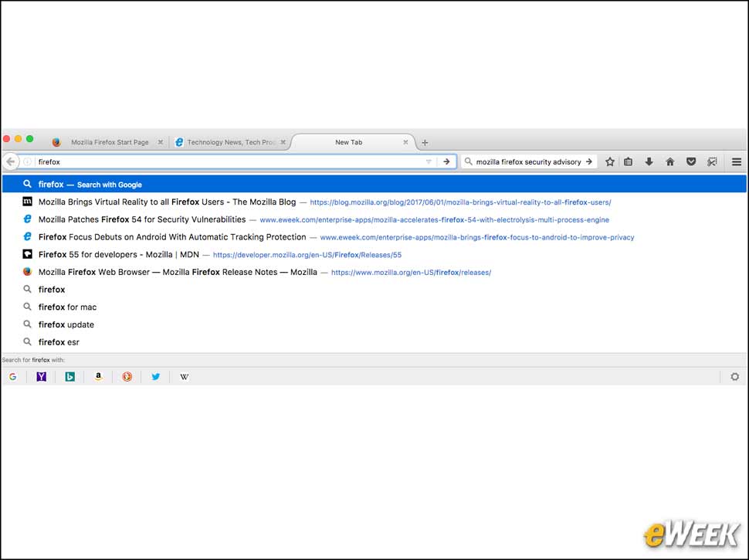749x560 pixels.
Task: Search with Bing one-off icon
Action: click(x=69, y=376)
